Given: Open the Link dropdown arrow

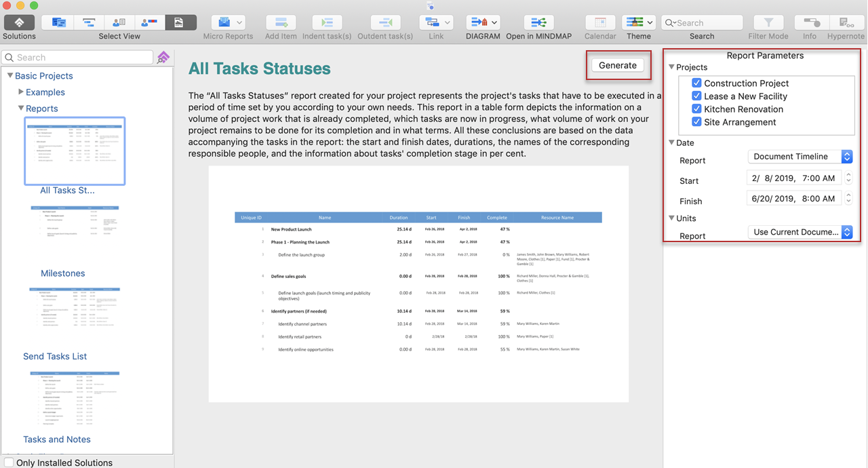Looking at the screenshot, I should coord(448,22).
